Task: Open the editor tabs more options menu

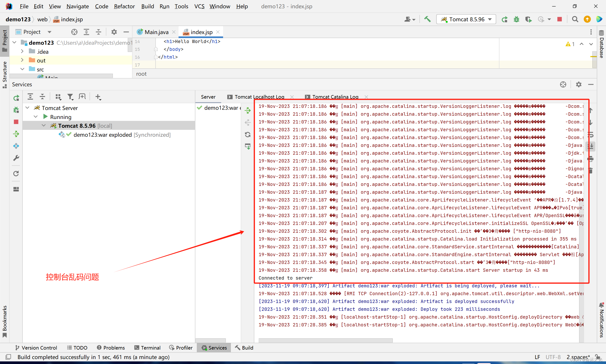Action: point(591,32)
